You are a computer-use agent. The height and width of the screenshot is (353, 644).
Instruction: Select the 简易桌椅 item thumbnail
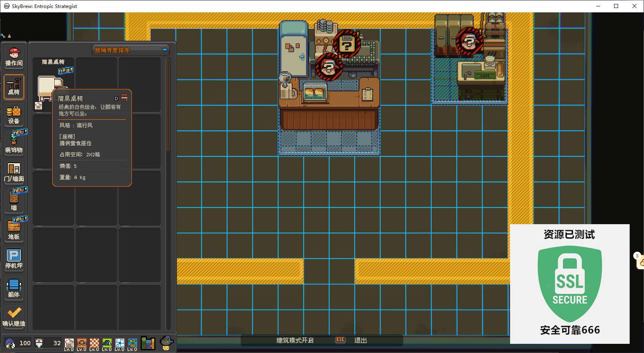[x=53, y=85]
